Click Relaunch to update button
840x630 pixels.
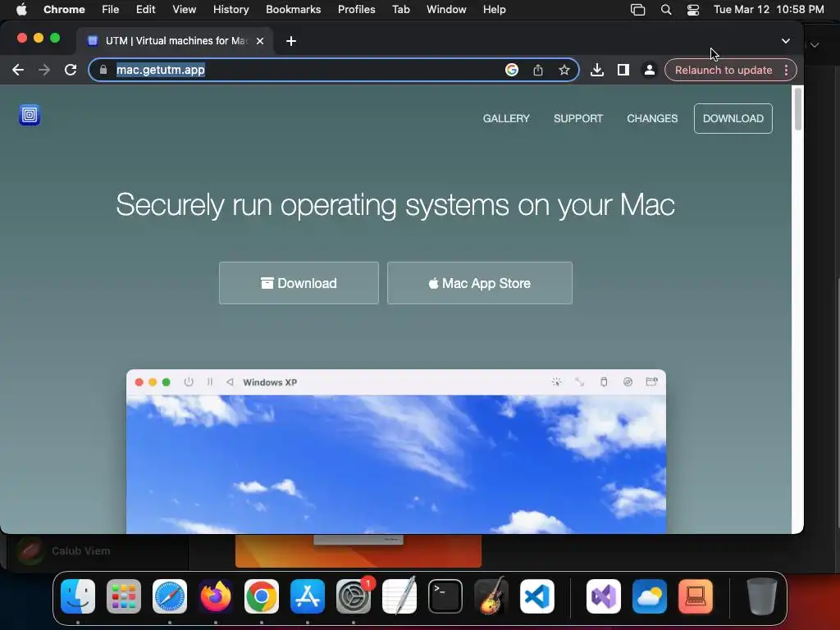[x=724, y=71]
